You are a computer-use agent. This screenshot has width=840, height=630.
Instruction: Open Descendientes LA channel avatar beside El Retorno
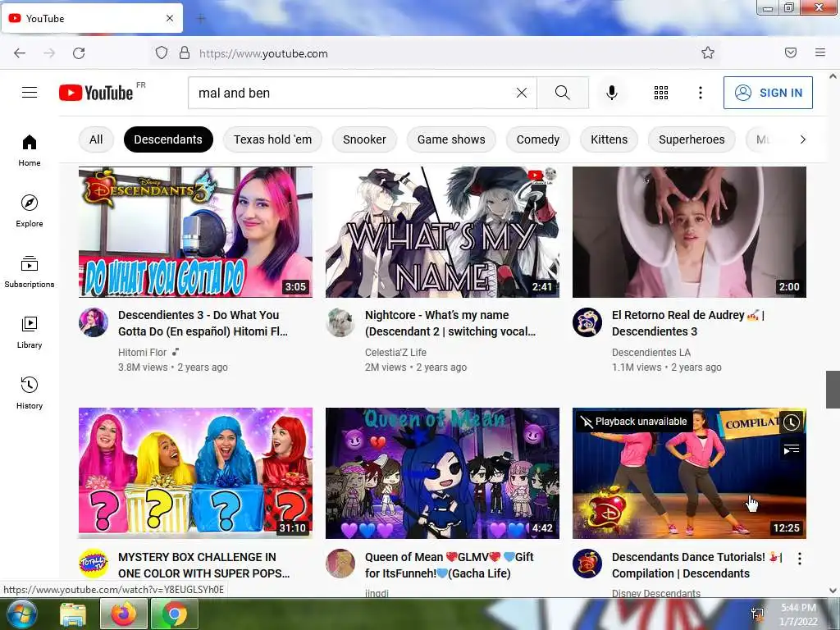pos(587,322)
